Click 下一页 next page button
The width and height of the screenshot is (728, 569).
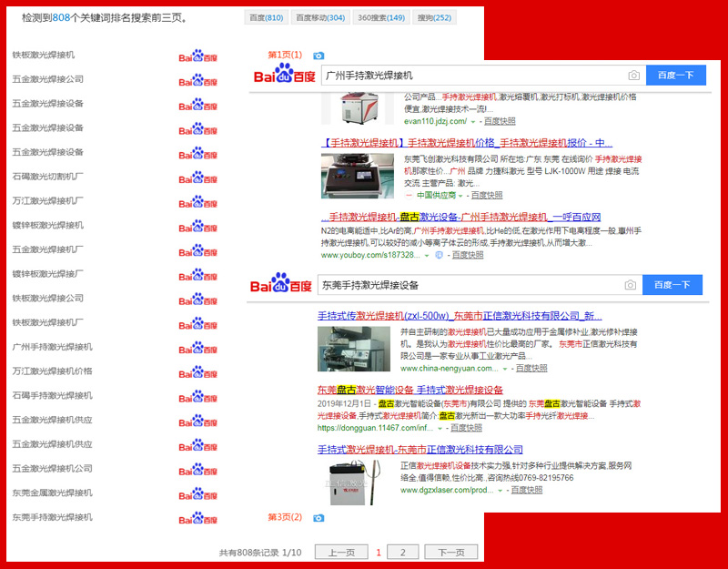tap(451, 553)
